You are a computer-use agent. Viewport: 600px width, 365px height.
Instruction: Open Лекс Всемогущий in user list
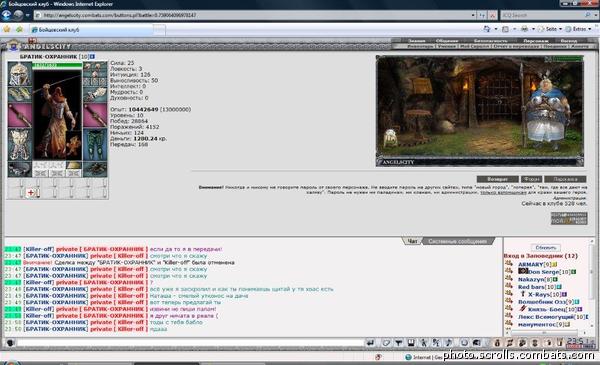coord(546,316)
